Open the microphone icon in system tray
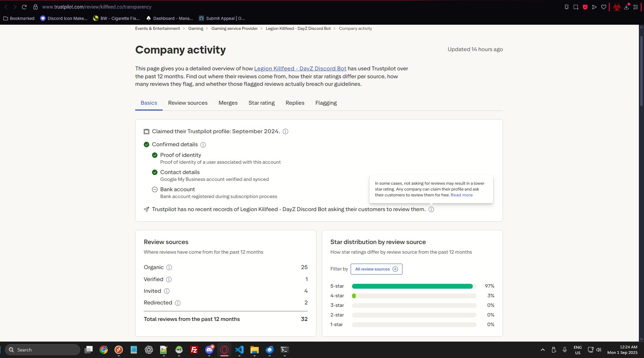Screen dimensions: 644x358 coord(565,350)
